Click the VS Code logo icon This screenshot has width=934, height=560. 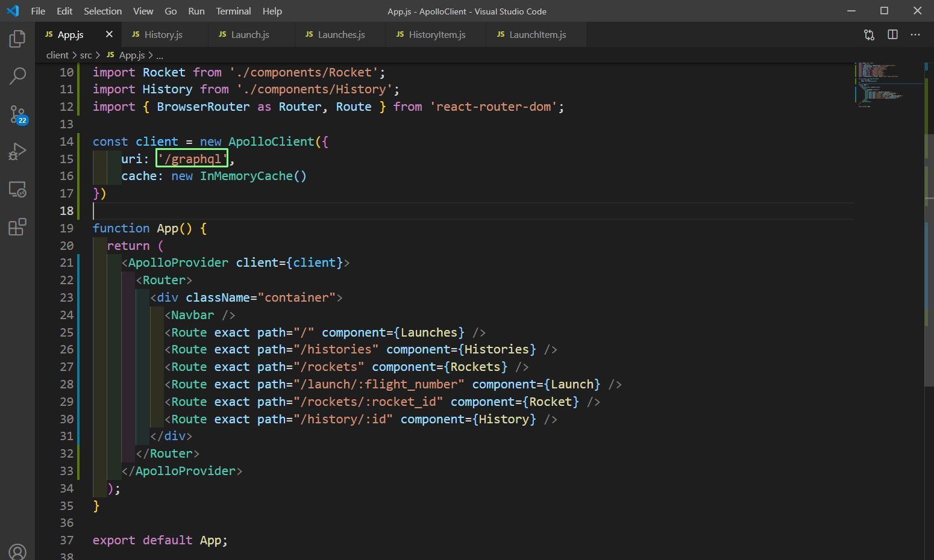pyautogui.click(x=13, y=11)
